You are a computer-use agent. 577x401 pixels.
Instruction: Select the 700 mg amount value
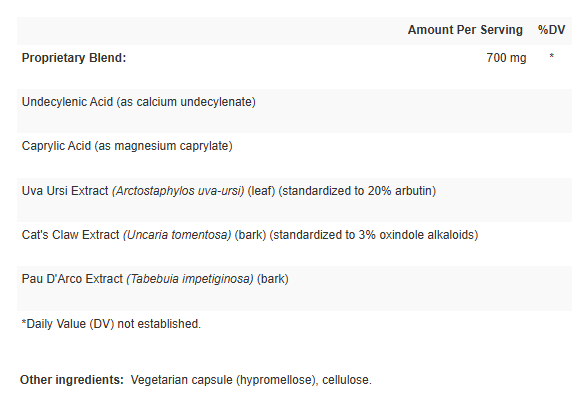point(506,58)
